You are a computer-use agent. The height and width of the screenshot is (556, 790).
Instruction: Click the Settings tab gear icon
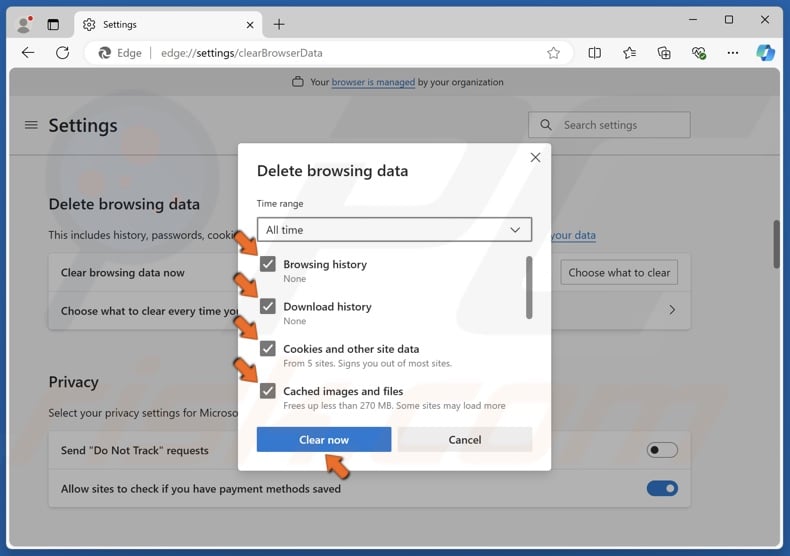click(x=89, y=24)
